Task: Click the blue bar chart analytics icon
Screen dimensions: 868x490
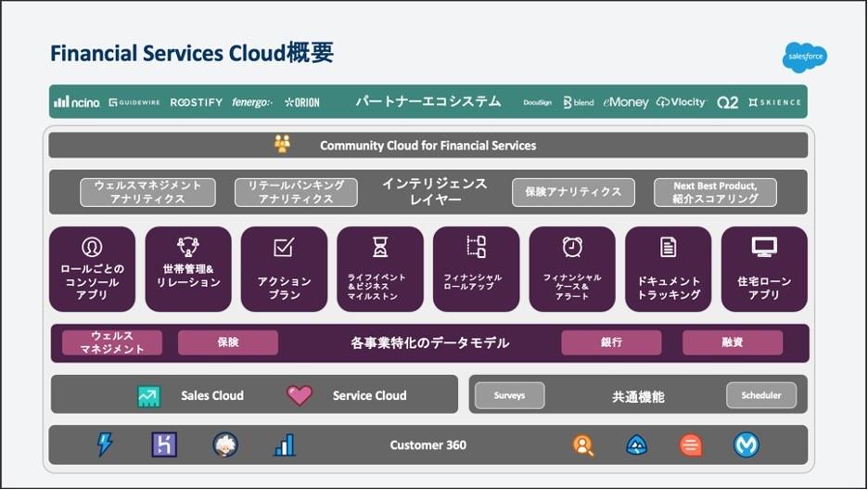Action: click(x=285, y=445)
